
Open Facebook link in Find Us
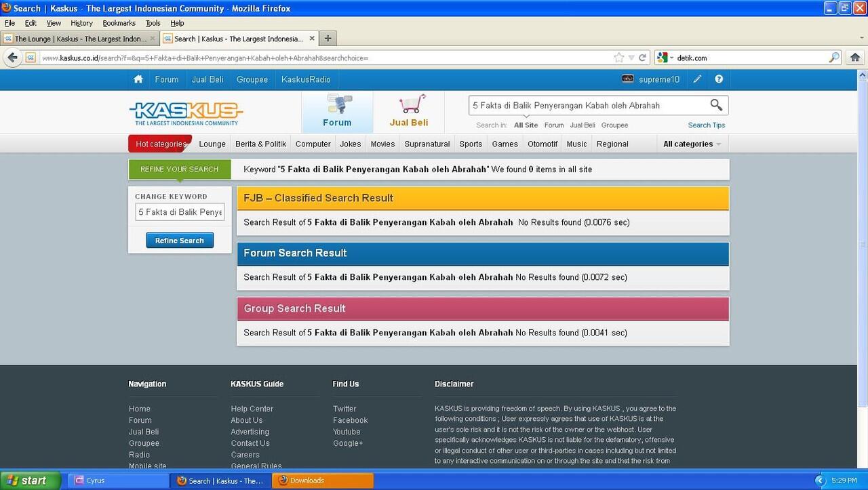(x=351, y=420)
